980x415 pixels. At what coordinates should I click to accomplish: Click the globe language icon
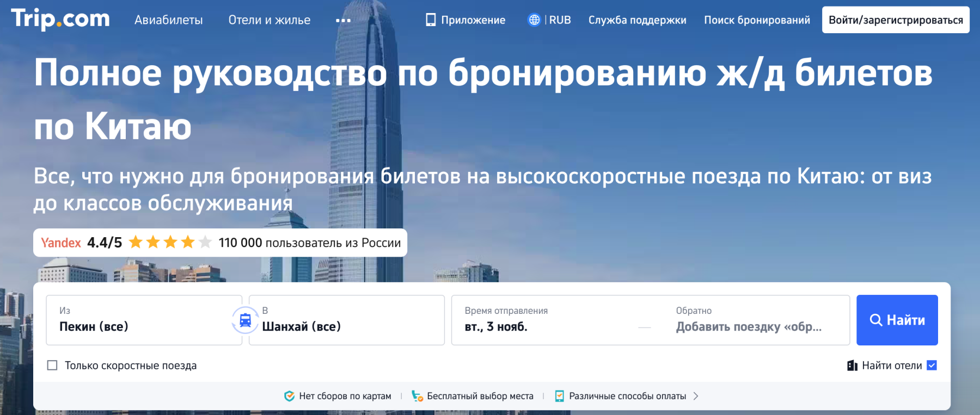tap(534, 20)
